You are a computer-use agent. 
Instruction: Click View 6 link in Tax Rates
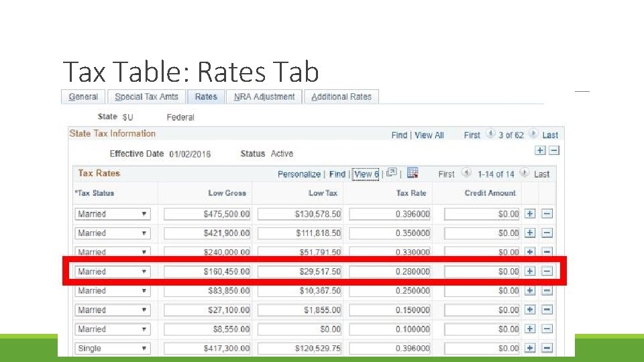tap(366, 174)
